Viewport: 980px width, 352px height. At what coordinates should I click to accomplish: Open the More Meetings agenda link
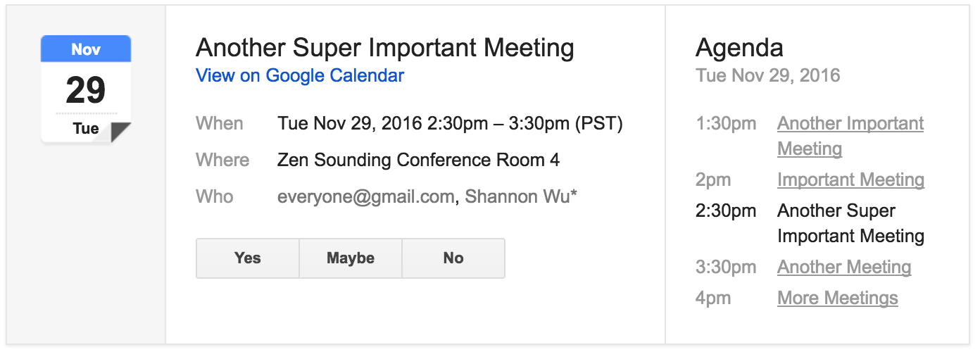(x=837, y=298)
